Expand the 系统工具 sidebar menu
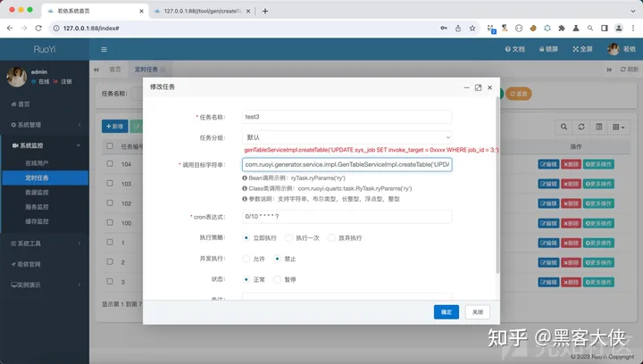 [x=45, y=244]
